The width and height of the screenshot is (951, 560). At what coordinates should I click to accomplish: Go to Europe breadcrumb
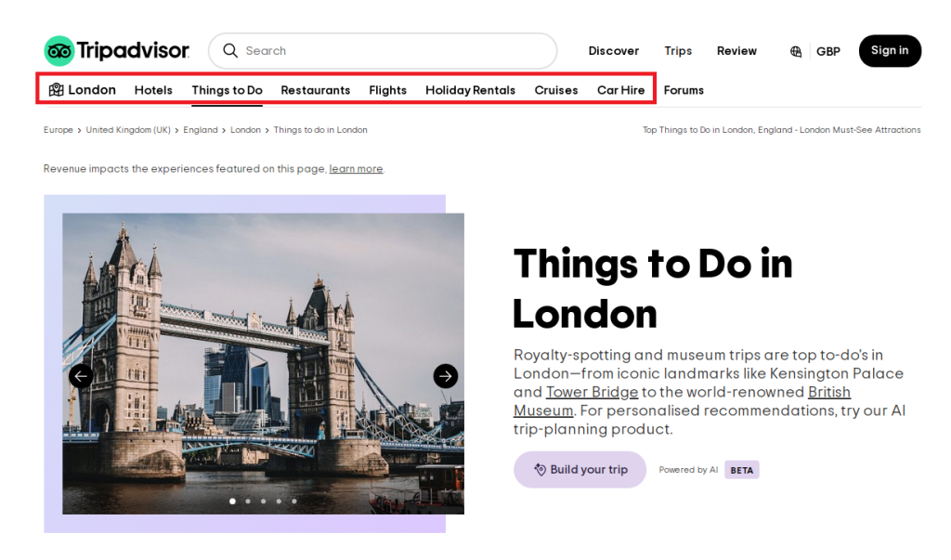tap(59, 130)
